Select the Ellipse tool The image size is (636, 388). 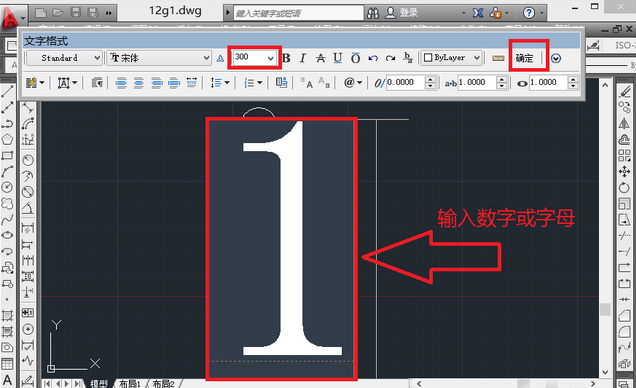(x=7, y=235)
